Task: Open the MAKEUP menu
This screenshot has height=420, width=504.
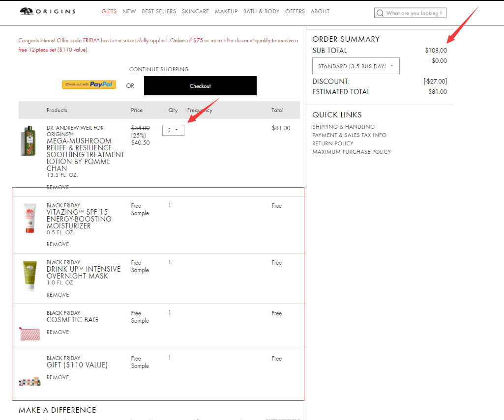Action: (x=226, y=11)
